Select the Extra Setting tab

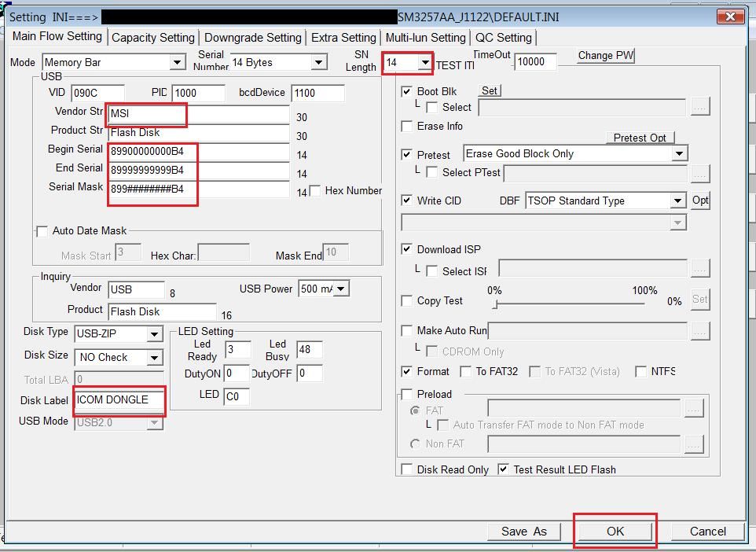(342, 36)
